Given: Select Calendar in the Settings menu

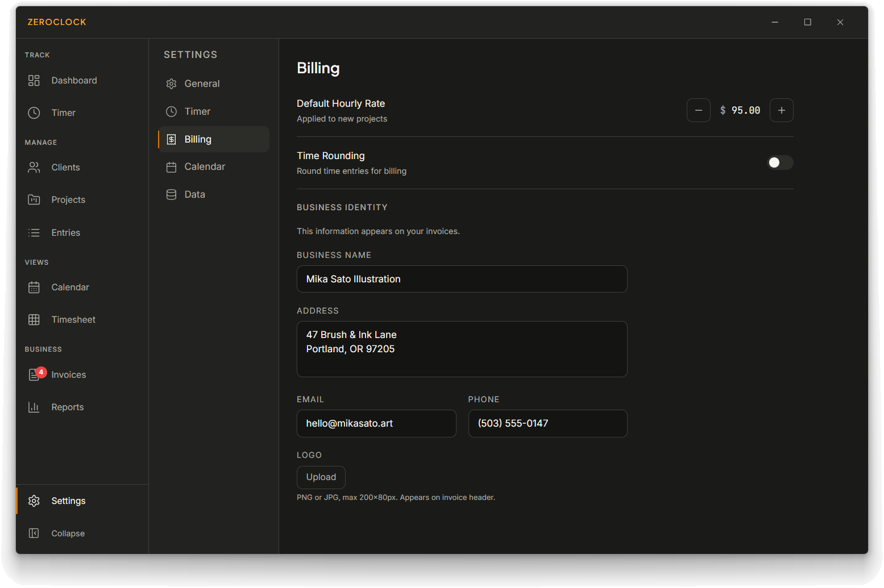Looking at the screenshot, I should click(x=205, y=167).
